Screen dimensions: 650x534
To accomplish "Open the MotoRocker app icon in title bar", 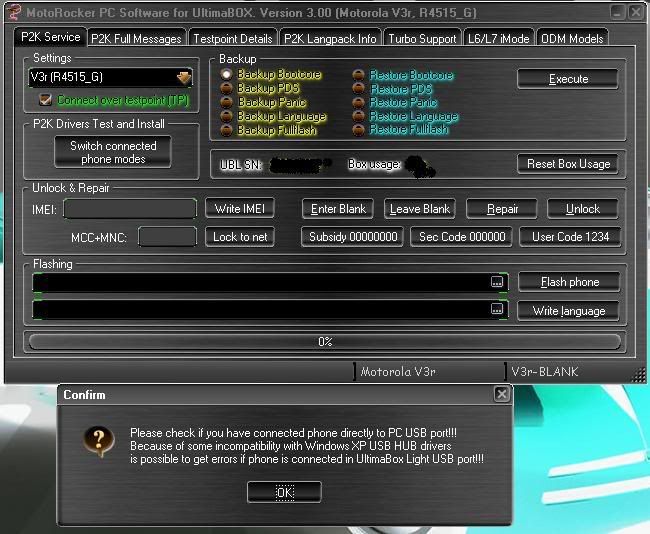I will (14, 12).
